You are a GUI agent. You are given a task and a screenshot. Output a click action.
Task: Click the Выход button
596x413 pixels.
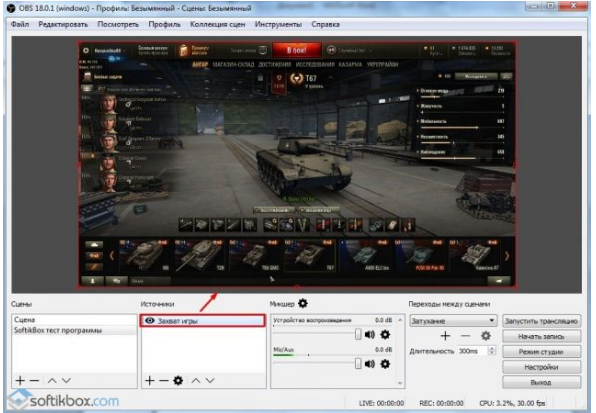click(541, 382)
